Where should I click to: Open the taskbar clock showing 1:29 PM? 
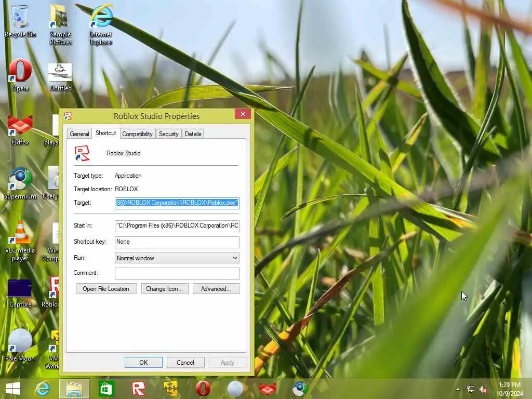[x=510, y=389]
